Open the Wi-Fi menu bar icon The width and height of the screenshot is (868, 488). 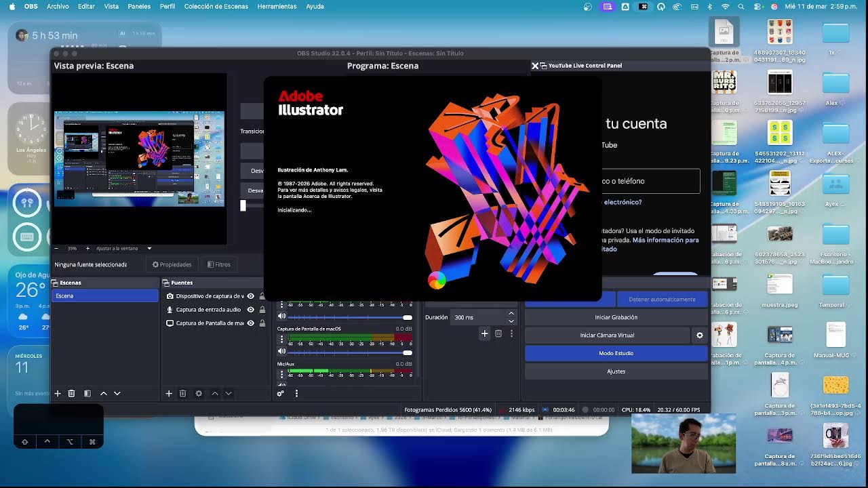tap(726, 6)
